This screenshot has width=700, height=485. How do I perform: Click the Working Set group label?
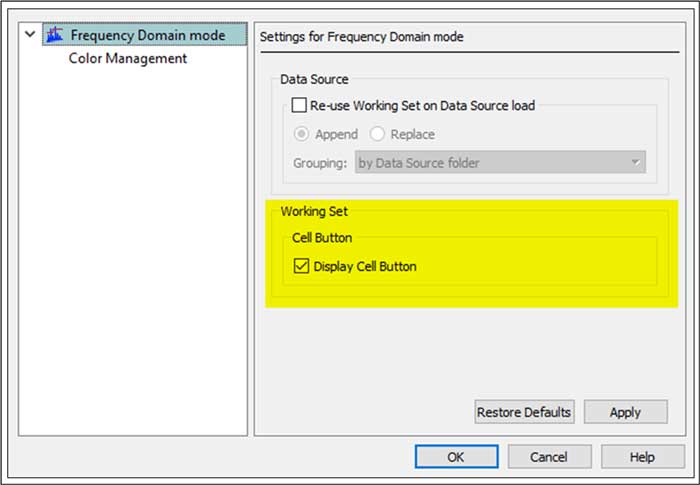(x=314, y=211)
